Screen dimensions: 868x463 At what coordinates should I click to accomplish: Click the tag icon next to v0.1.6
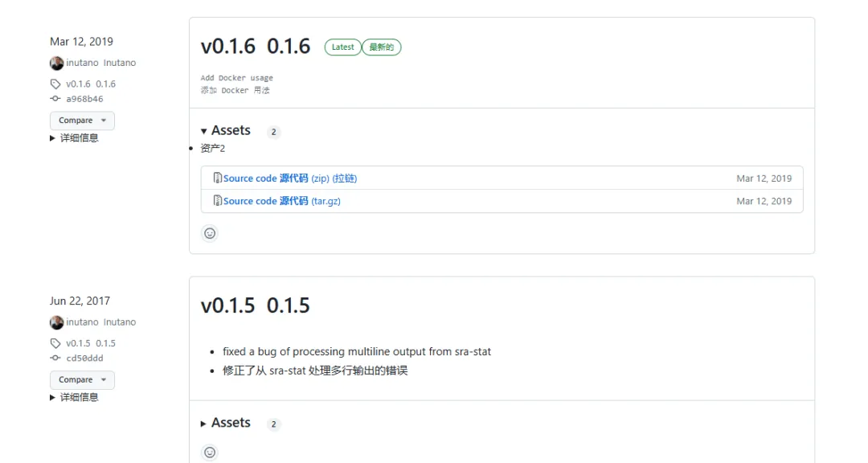pos(55,84)
